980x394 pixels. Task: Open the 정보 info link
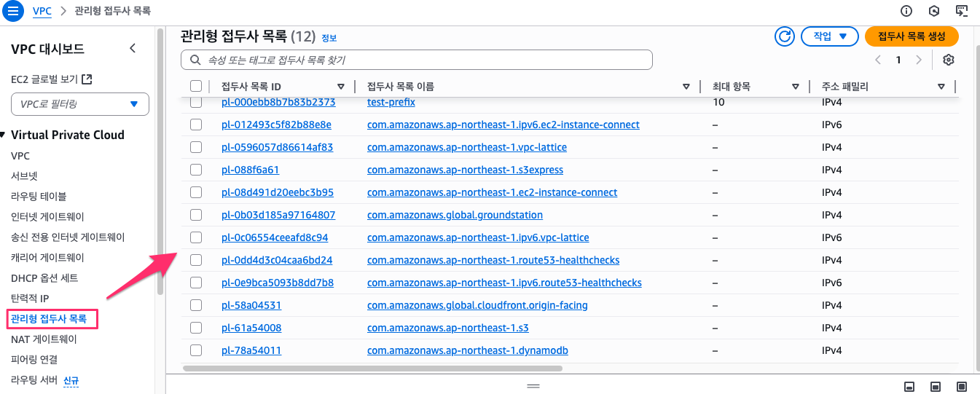tap(329, 38)
